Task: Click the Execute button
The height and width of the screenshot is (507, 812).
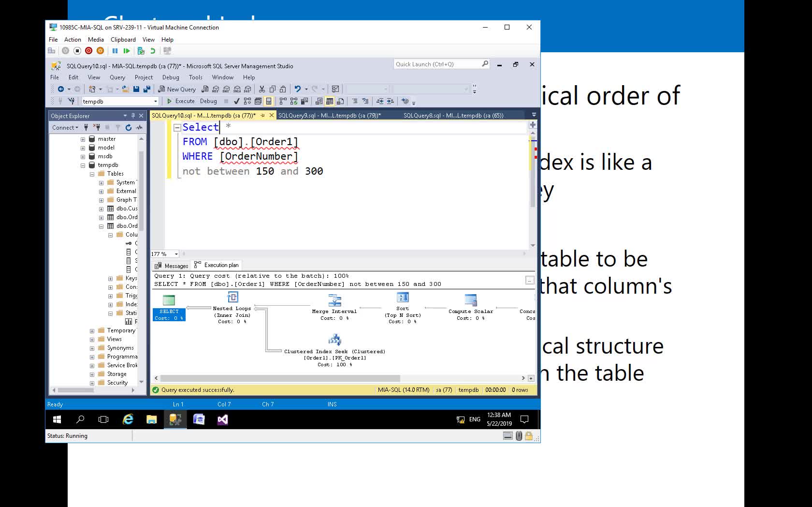Action: tap(181, 101)
